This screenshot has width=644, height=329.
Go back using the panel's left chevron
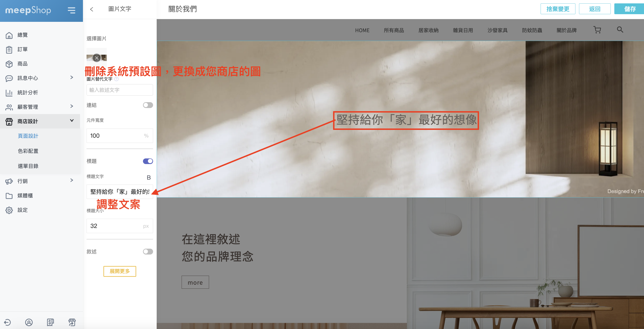(92, 9)
